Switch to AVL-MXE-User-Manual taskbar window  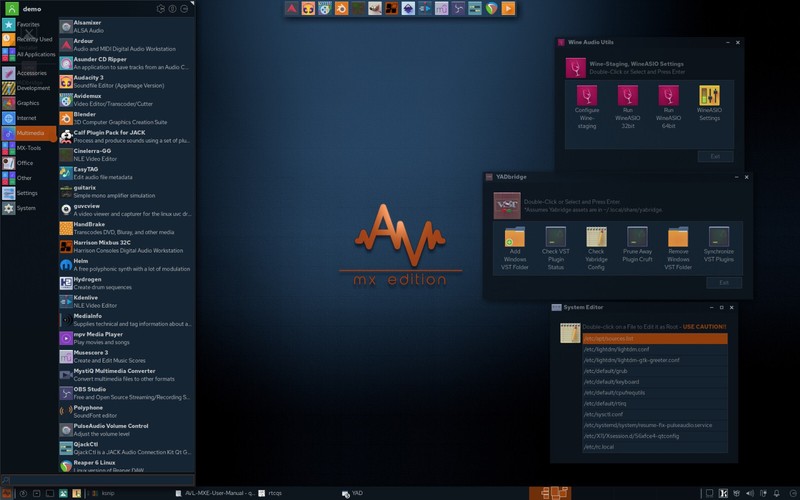click(215, 493)
